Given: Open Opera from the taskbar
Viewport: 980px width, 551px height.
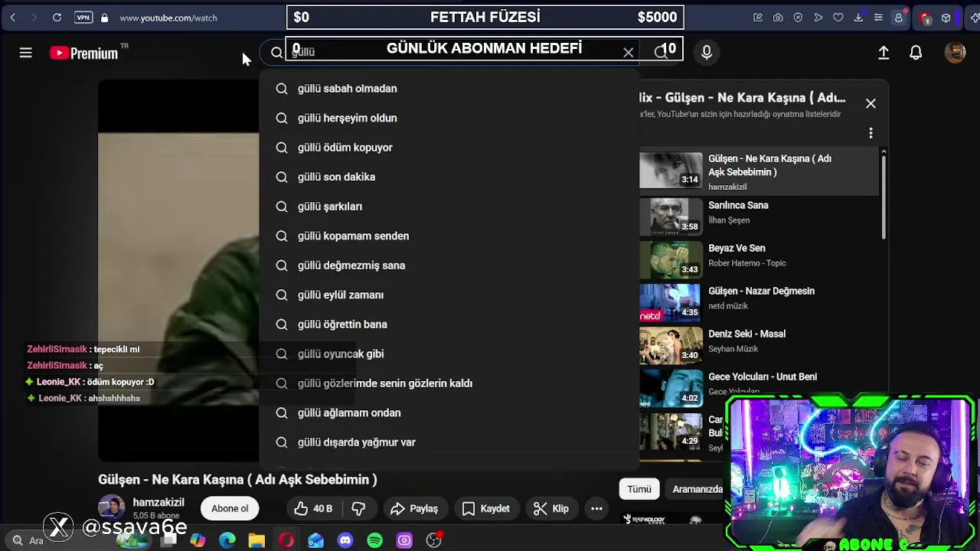Looking at the screenshot, I should (286, 540).
